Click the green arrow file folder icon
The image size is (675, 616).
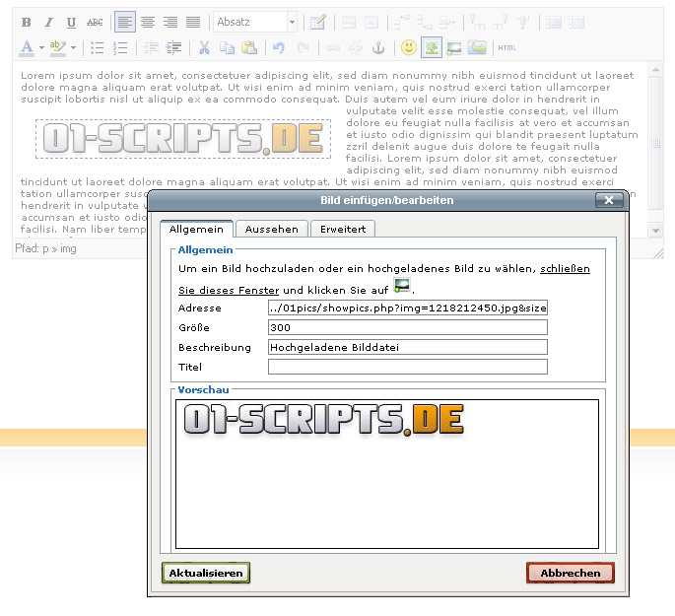[477, 47]
